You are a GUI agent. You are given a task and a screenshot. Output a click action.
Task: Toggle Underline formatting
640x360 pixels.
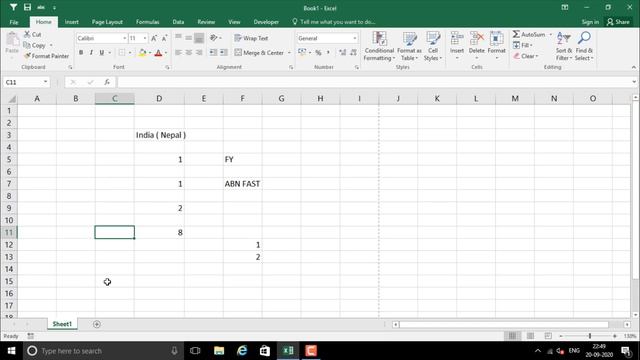[102, 53]
